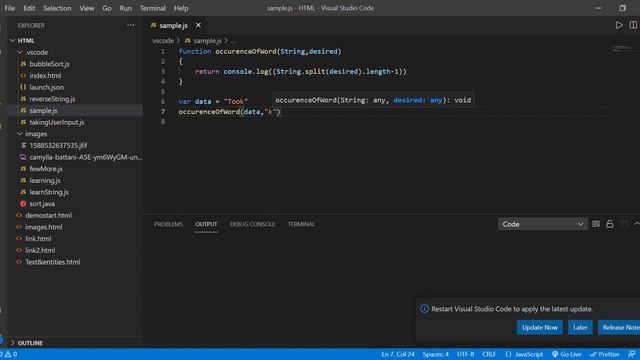
Task: Clear the output with the list icon
Action: coord(596,224)
